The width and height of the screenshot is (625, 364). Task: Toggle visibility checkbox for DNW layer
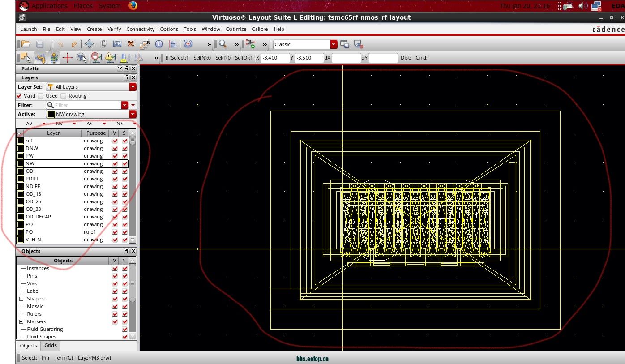(x=115, y=148)
